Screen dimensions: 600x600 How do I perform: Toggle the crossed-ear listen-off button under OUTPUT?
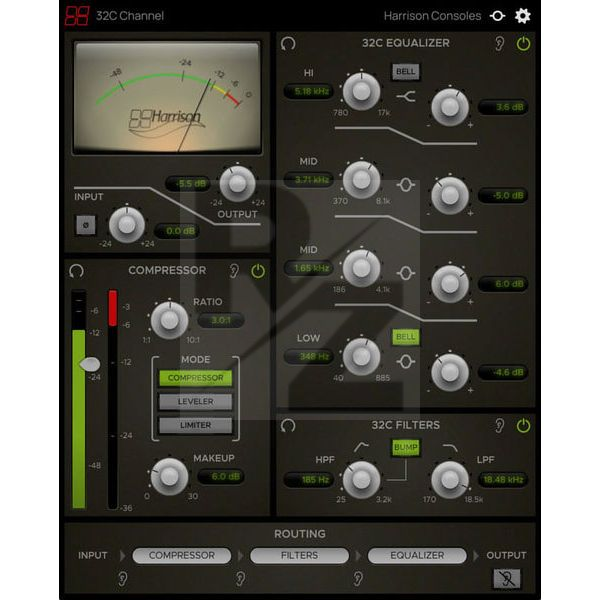click(507, 579)
